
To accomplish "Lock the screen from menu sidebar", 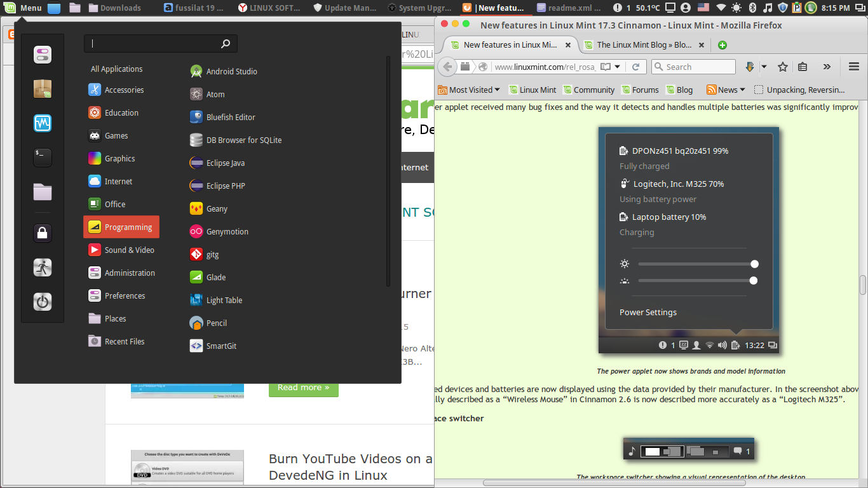I will click(x=43, y=233).
